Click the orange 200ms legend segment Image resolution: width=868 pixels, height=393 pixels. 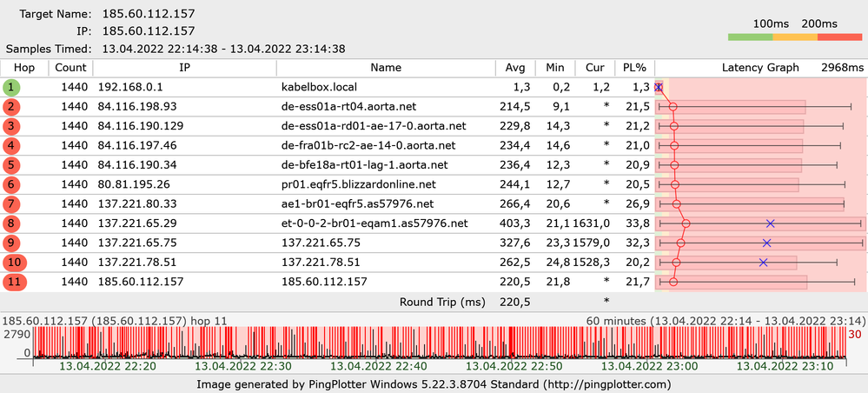point(795,37)
